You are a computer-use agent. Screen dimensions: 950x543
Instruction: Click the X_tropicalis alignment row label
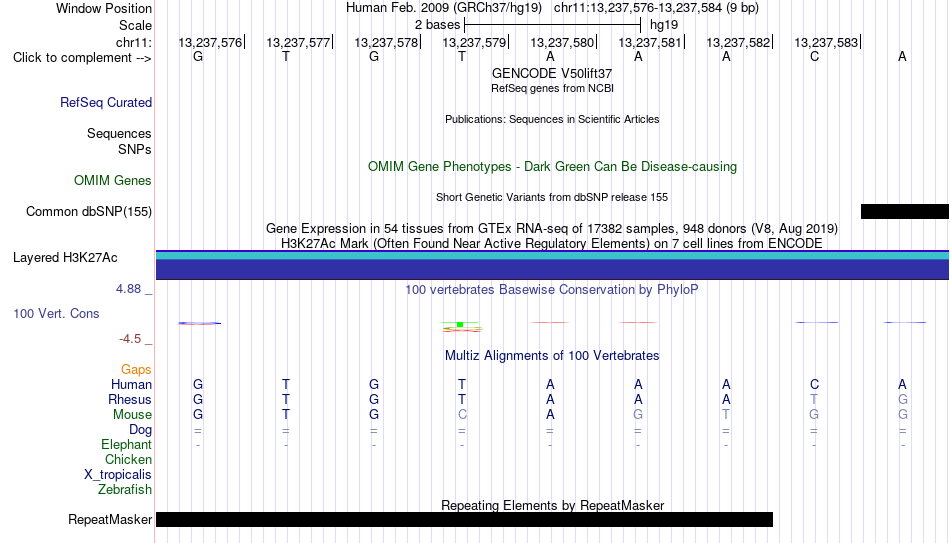point(118,475)
